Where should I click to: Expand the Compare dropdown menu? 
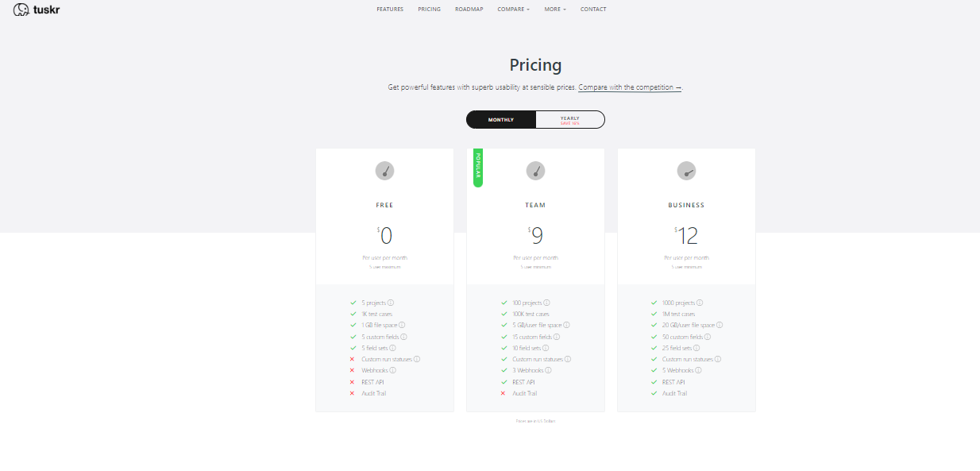(513, 10)
